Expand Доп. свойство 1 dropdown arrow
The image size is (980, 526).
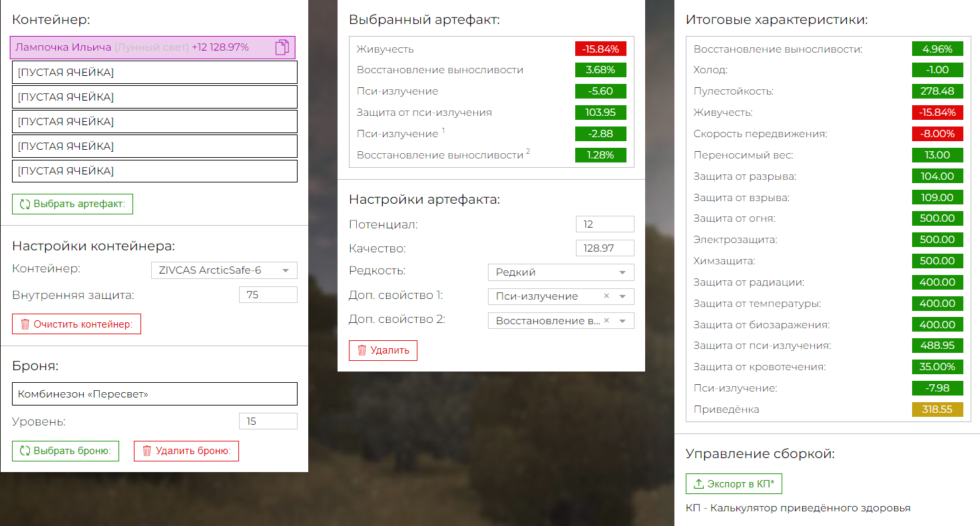pos(622,296)
